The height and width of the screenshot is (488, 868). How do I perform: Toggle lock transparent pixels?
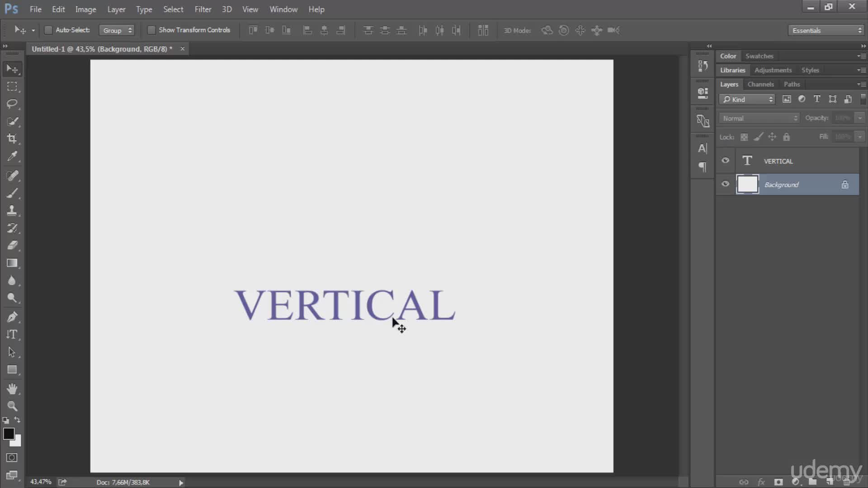744,137
